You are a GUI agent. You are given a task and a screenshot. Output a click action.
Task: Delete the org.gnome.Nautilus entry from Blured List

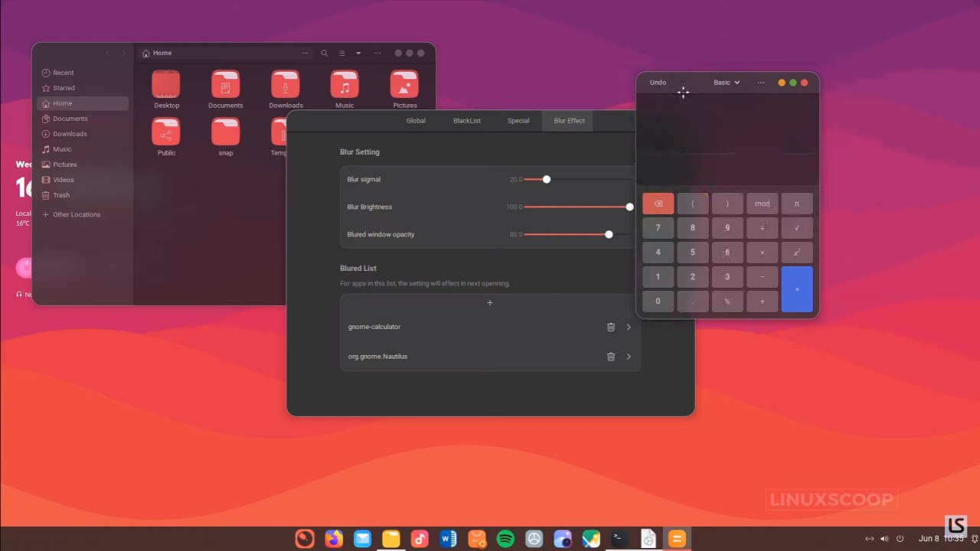(x=611, y=357)
